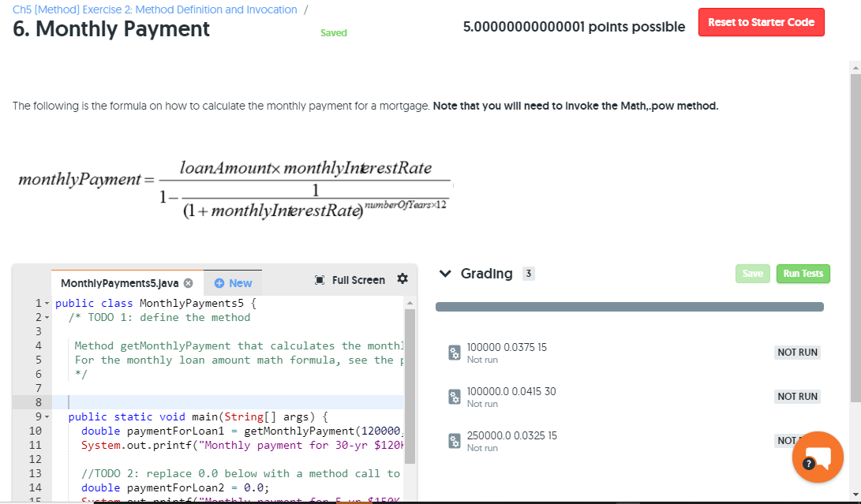Click the plus icon beside New

[219, 283]
